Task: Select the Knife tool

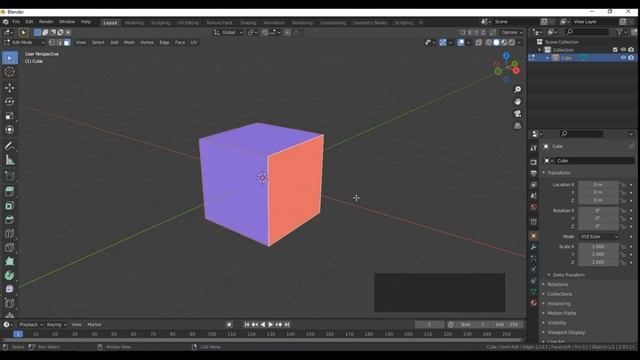Action: 10,248
